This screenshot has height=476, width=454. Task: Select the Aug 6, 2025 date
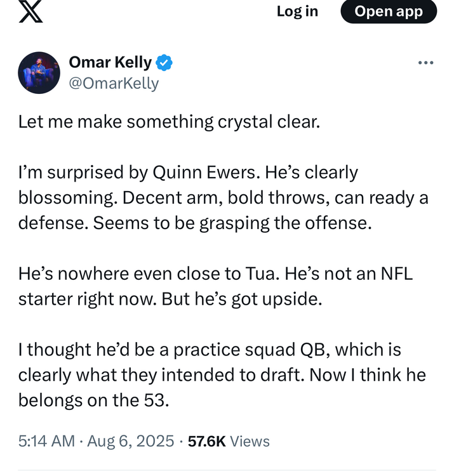pyautogui.click(x=130, y=441)
